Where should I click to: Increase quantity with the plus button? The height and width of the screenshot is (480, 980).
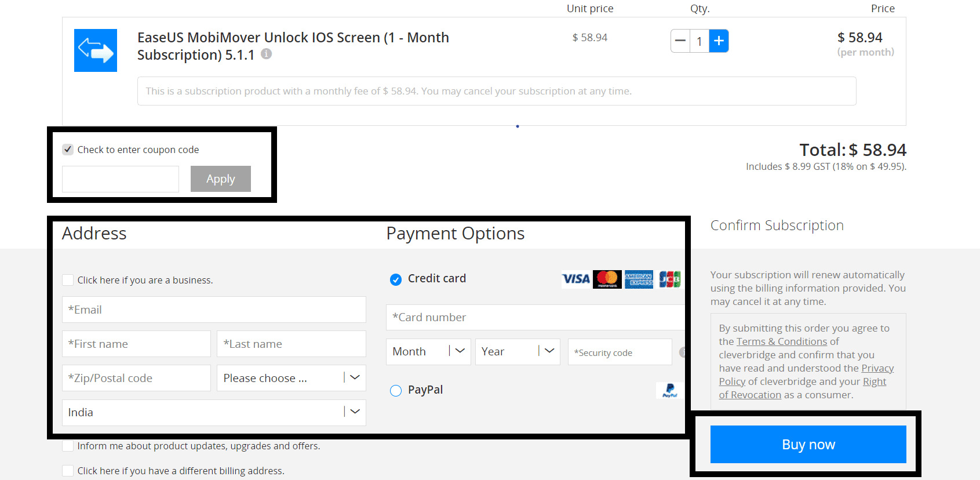[x=719, y=41]
